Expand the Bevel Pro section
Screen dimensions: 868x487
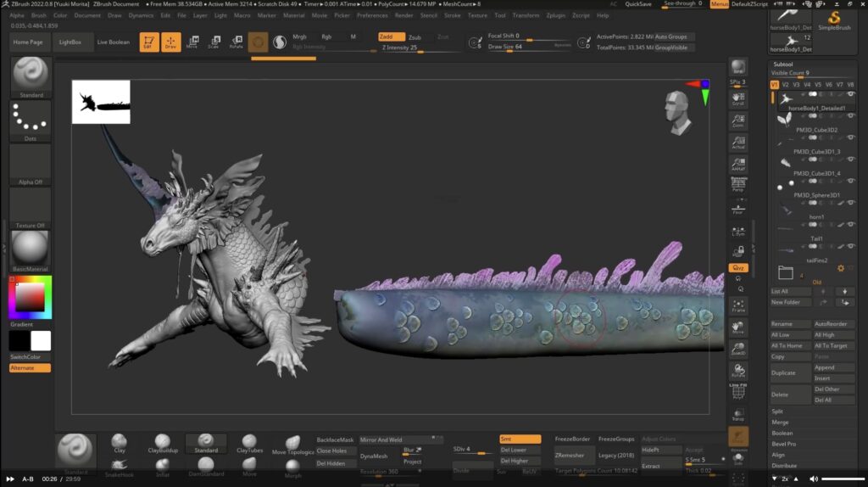[784, 444]
